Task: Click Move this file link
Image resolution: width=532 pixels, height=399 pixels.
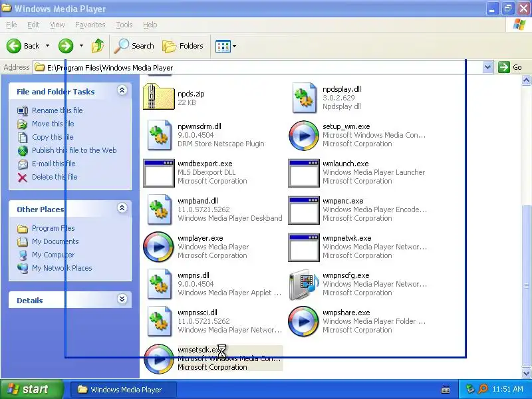Action: click(x=53, y=124)
